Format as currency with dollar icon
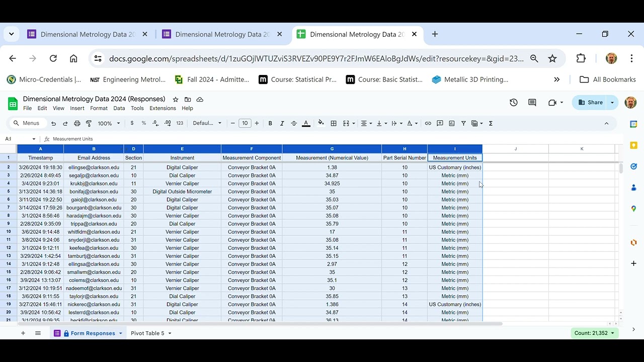This screenshot has width=644, height=362. 132,123
